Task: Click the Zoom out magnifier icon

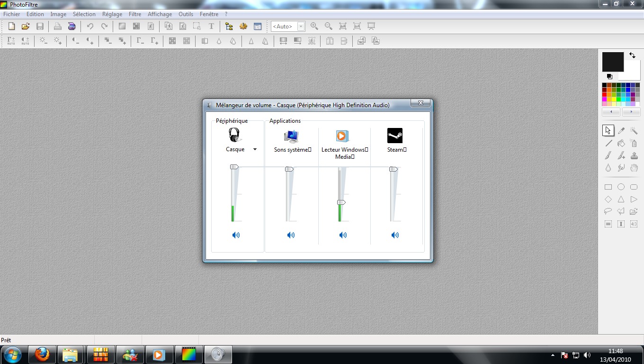Action: pos(329,27)
